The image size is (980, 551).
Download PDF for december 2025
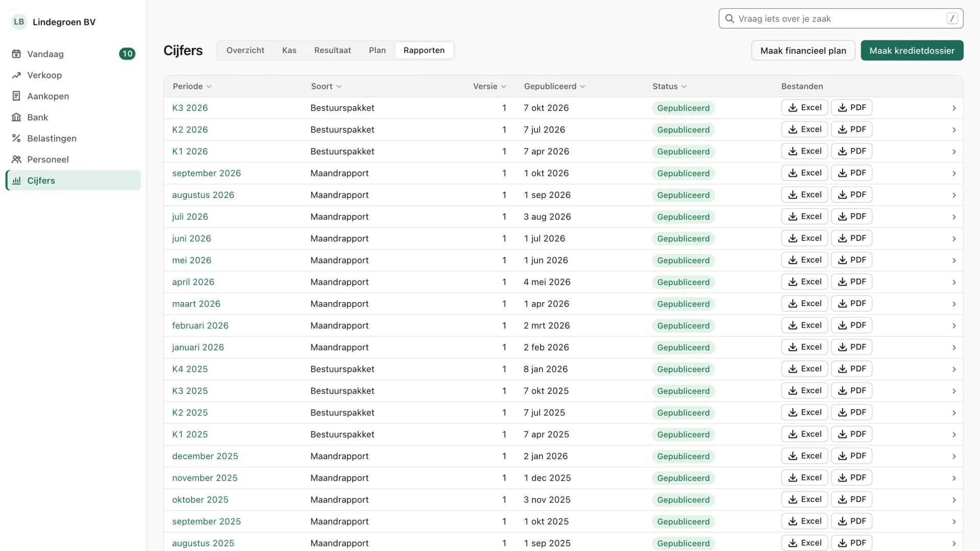(x=851, y=456)
